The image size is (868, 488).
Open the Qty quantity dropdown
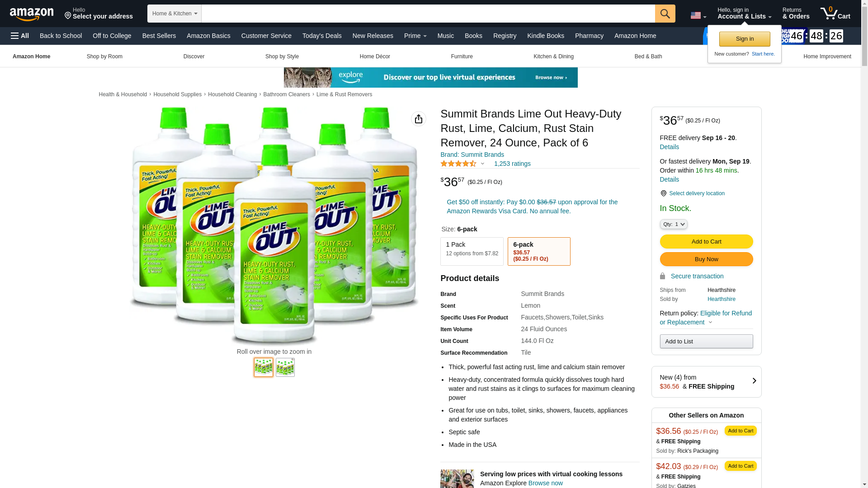pos(674,224)
